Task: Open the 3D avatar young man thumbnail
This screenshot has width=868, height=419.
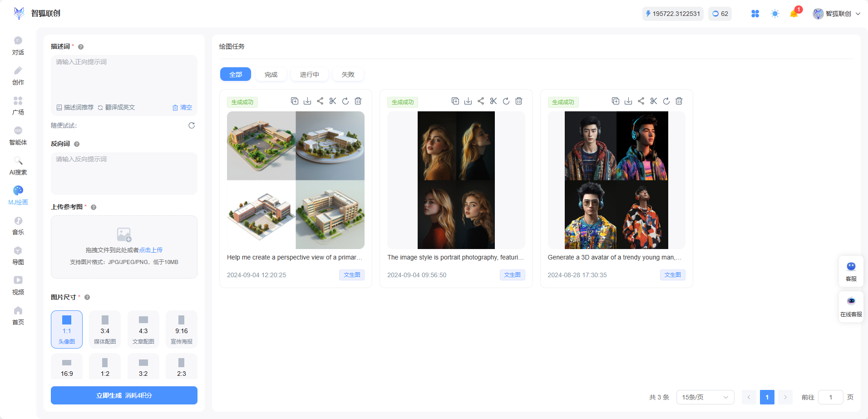Action: point(616,180)
